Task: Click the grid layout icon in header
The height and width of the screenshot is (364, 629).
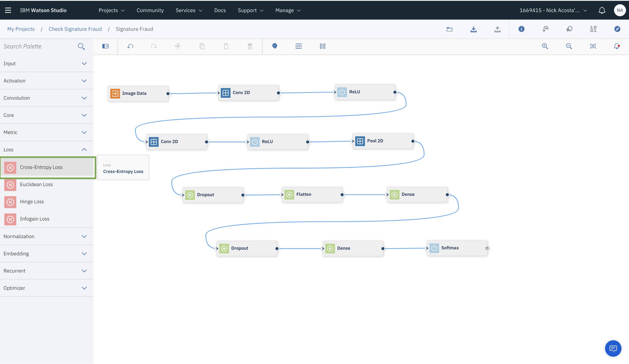Action: click(593, 29)
